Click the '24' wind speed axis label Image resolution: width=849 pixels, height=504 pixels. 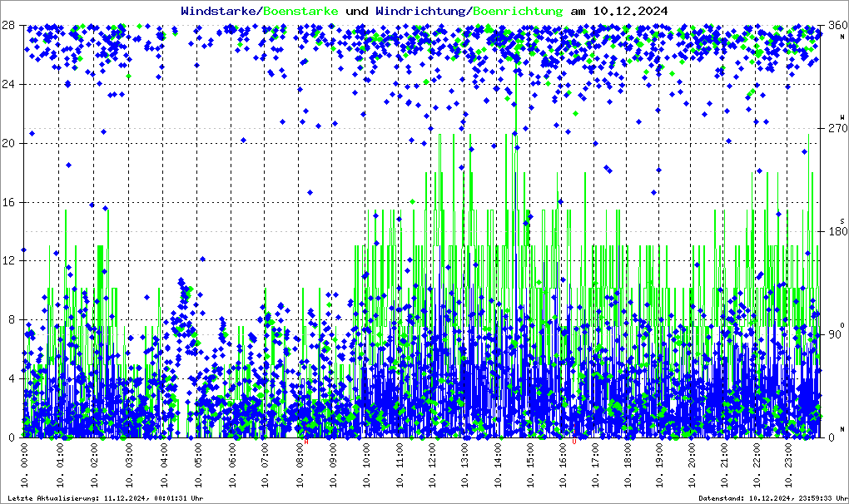[7, 84]
